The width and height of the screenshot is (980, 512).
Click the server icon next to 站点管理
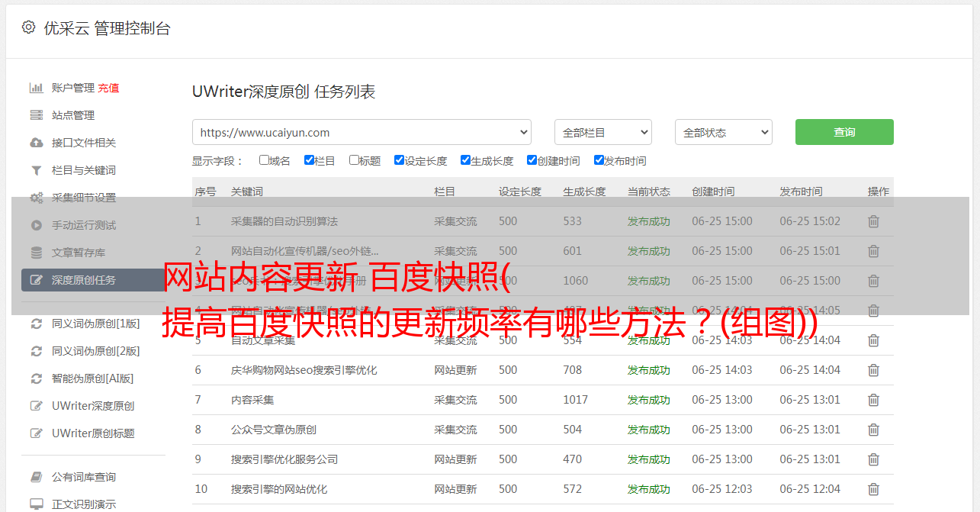[36, 115]
